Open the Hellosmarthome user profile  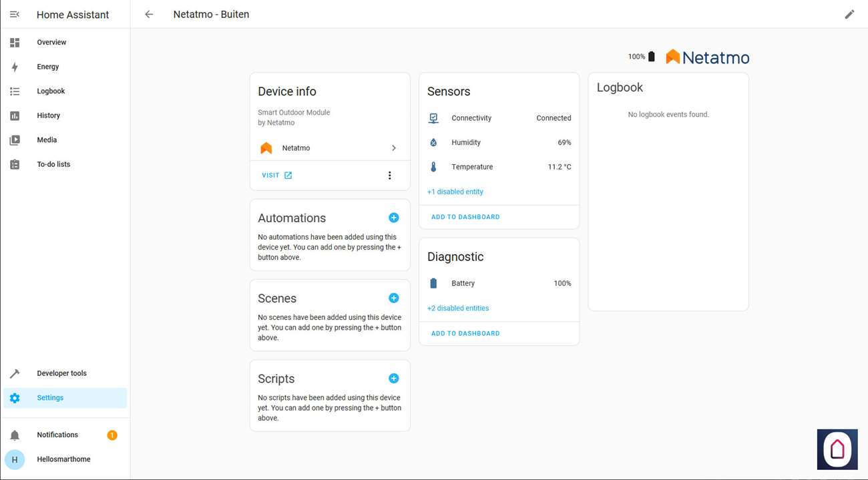coord(63,459)
